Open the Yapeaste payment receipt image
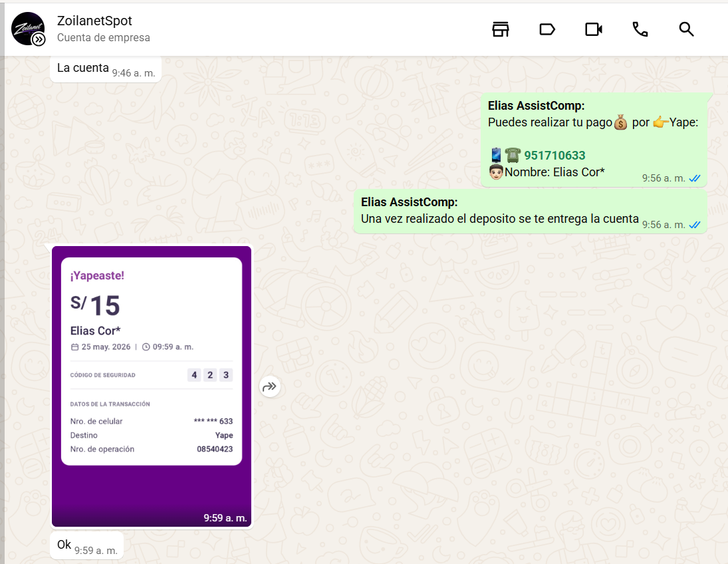 152,386
